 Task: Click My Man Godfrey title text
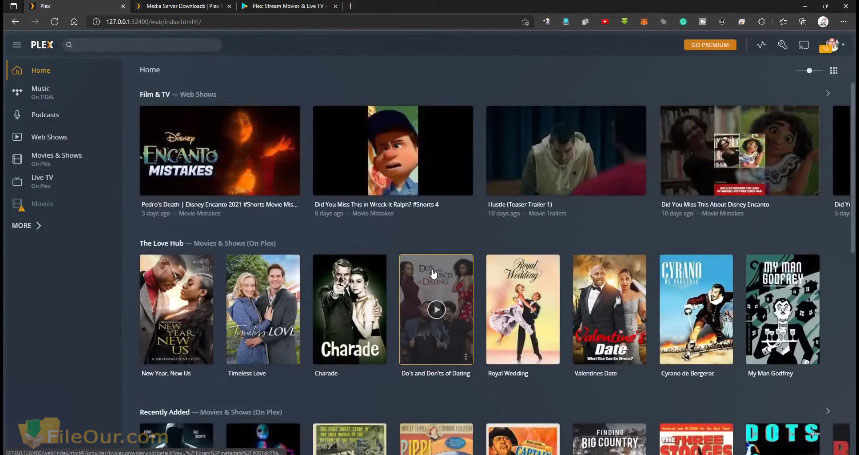(x=770, y=373)
